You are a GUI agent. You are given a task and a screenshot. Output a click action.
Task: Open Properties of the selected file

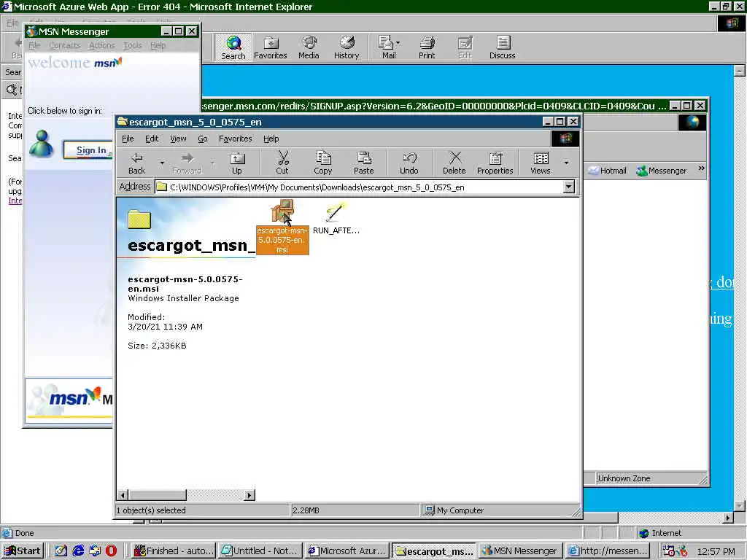[x=495, y=163]
